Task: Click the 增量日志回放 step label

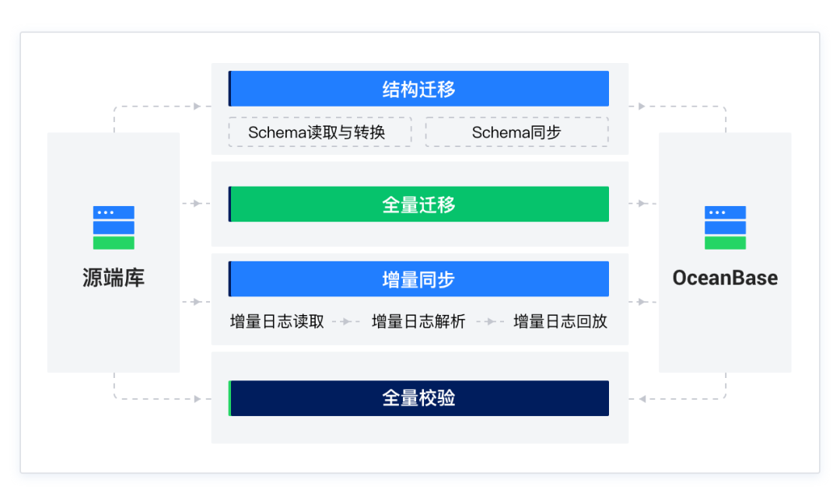Action: coord(560,321)
